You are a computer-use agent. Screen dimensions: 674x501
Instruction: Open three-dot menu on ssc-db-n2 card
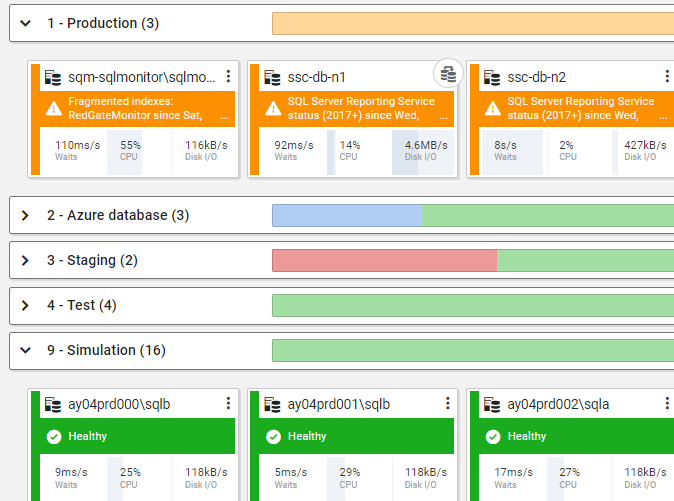[667, 77]
